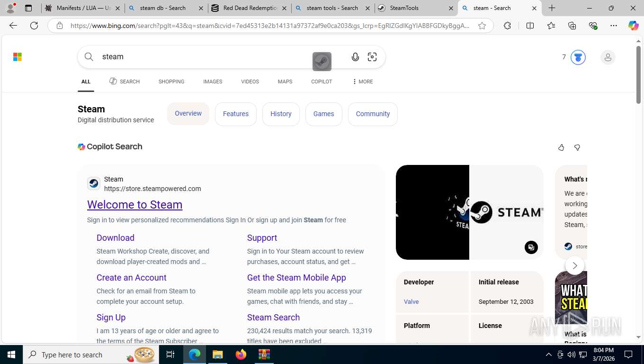Select the VIDEOS search tab
The width and height of the screenshot is (644, 364).
[250, 82]
